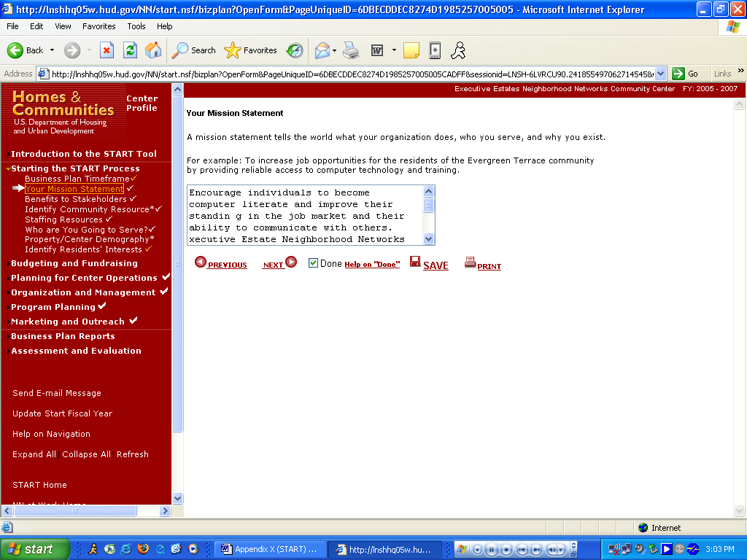Open the Address bar dropdown
The width and height of the screenshot is (747, 560).
[x=660, y=74]
